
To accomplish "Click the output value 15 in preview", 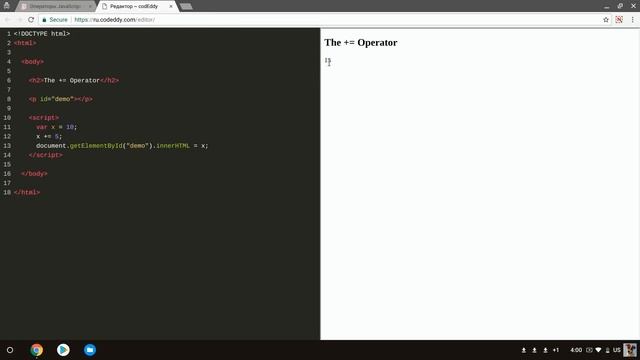I will point(328,60).
